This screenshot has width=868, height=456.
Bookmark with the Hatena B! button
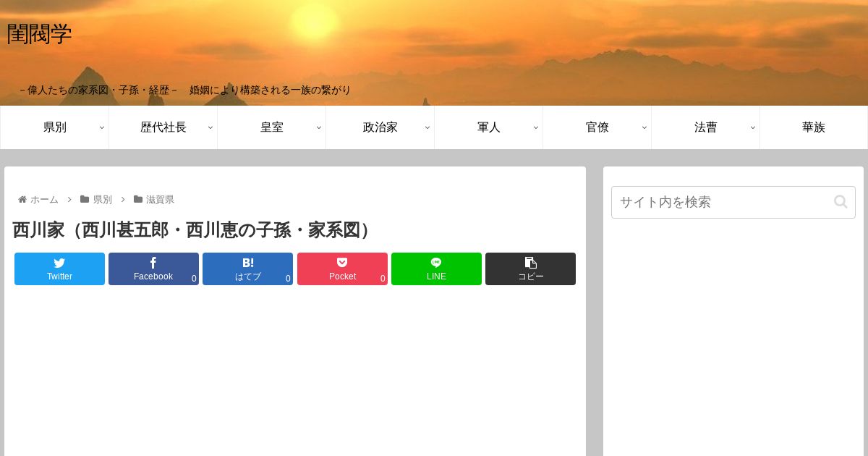247,269
